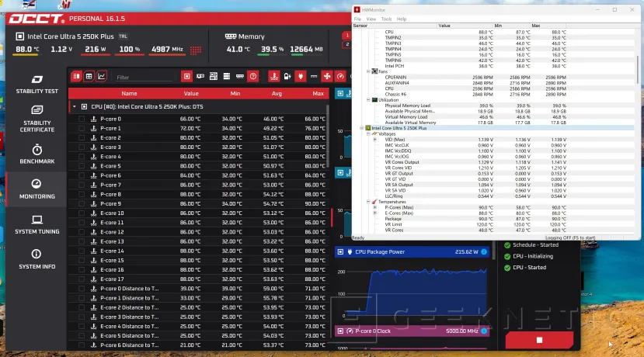Open the Stability Test section
Screen dimensions: 644x357
click(37, 85)
